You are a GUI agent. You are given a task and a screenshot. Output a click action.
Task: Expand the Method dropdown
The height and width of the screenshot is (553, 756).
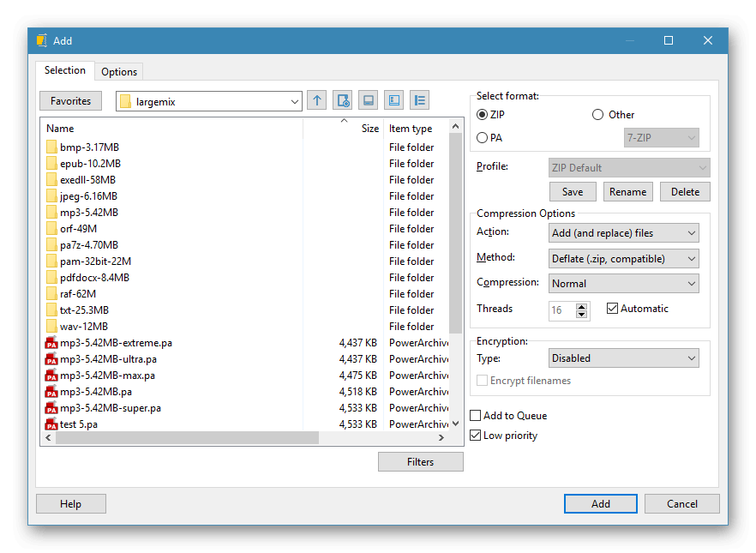point(623,258)
